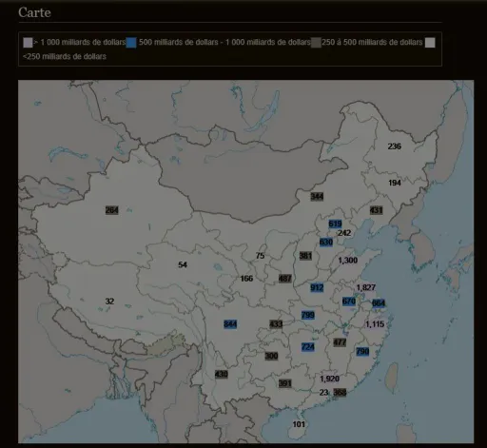487x448 pixels.
Task: Click the 300 province label
Action: (x=271, y=356)
